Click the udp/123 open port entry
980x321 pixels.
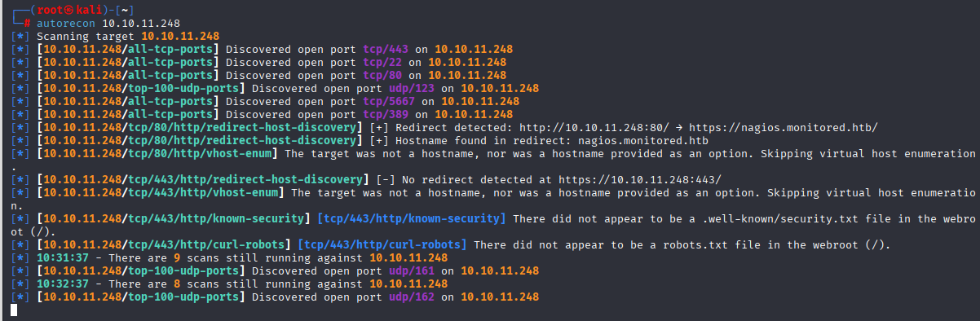point(414,88)
